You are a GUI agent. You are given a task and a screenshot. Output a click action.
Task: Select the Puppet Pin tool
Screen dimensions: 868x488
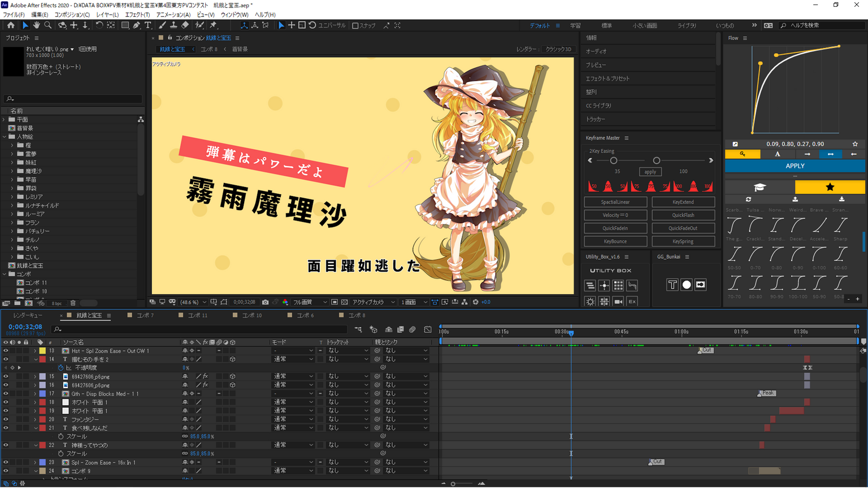coord(214,25)
